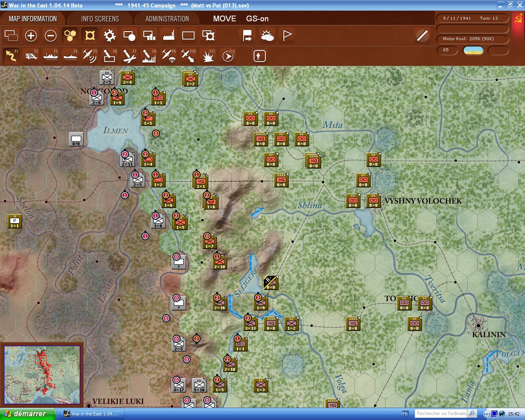The width and height of the screenshot is (525, 420).
Task: Click the F12 circled arrow icon
Action: click(x=228, y=56)
